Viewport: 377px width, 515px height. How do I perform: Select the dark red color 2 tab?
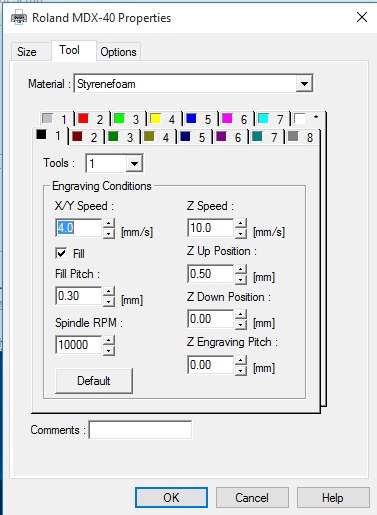86,137
